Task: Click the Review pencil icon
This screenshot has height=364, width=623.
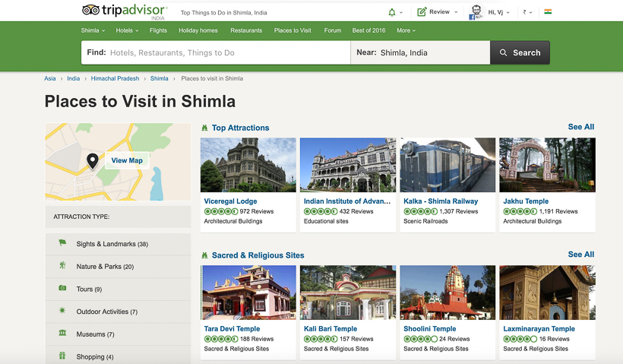Action: click(422, 12)
